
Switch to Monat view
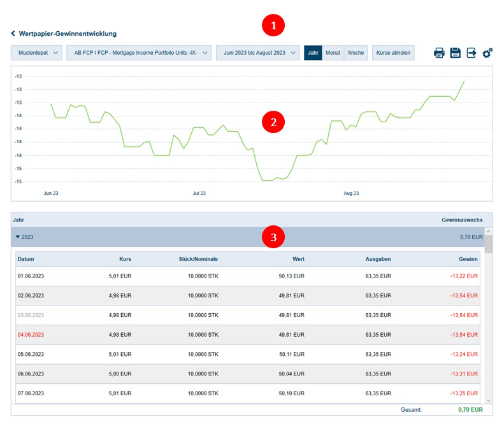click(x=333, y=53)
